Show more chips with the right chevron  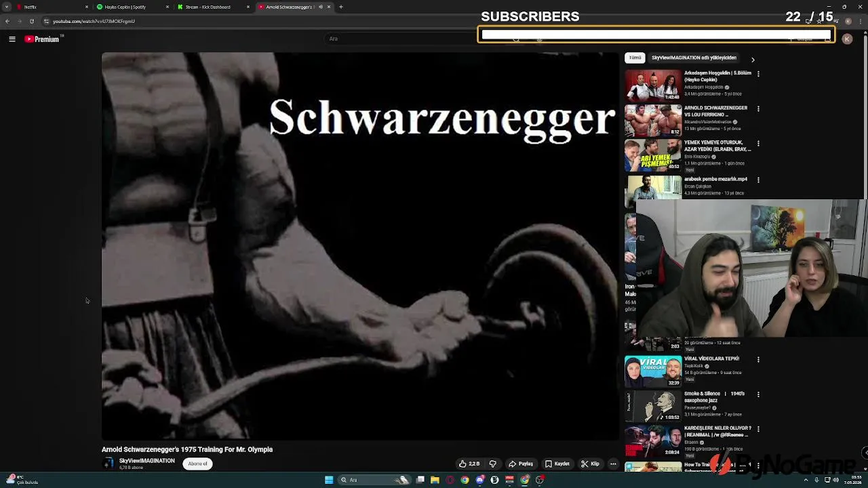[x=753, y=60]
